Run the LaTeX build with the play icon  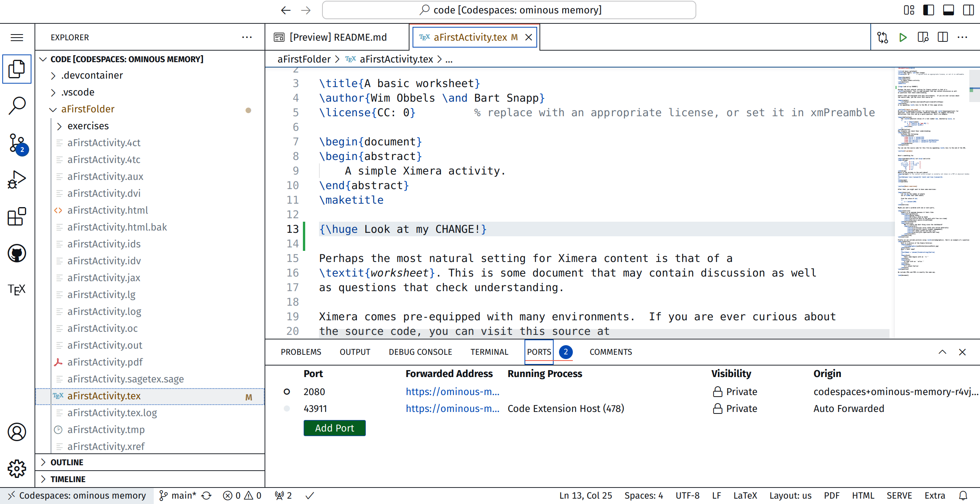click(x=903, y=37)
